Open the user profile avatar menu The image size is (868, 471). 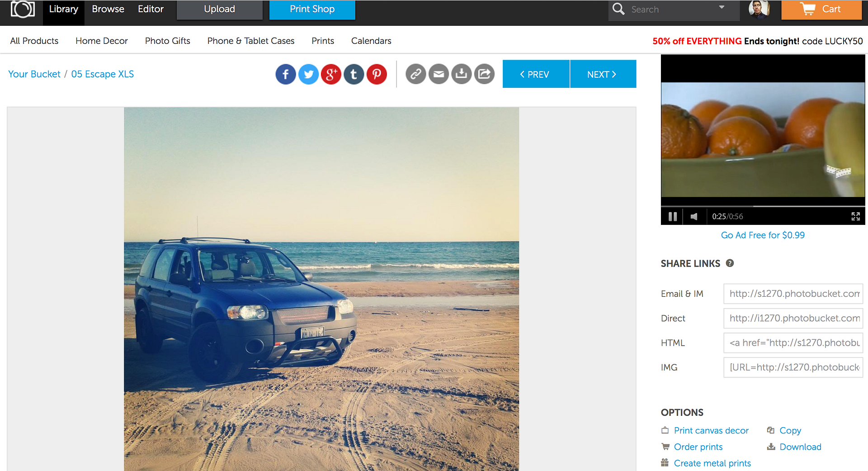[759, 10]
